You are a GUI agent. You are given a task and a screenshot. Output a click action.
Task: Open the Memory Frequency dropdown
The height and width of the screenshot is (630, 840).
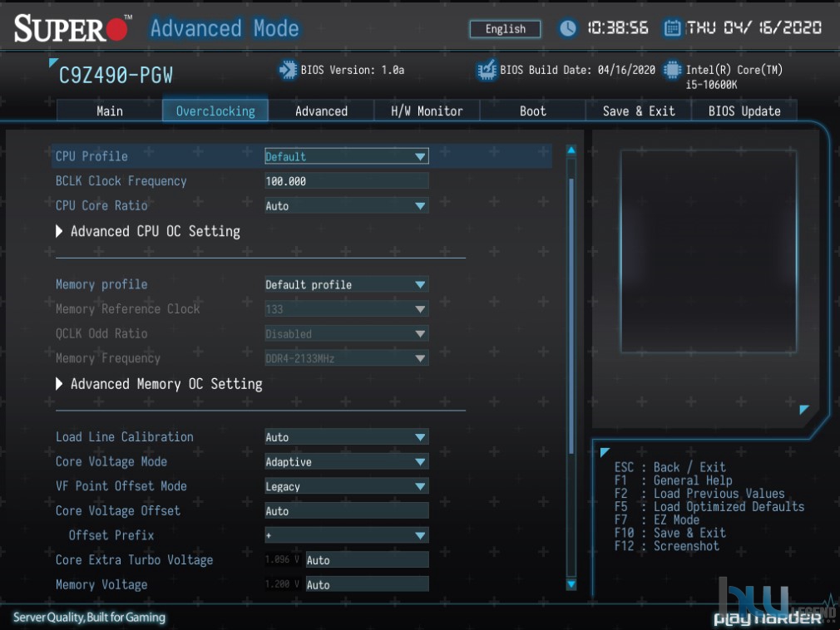click(347, 358)
